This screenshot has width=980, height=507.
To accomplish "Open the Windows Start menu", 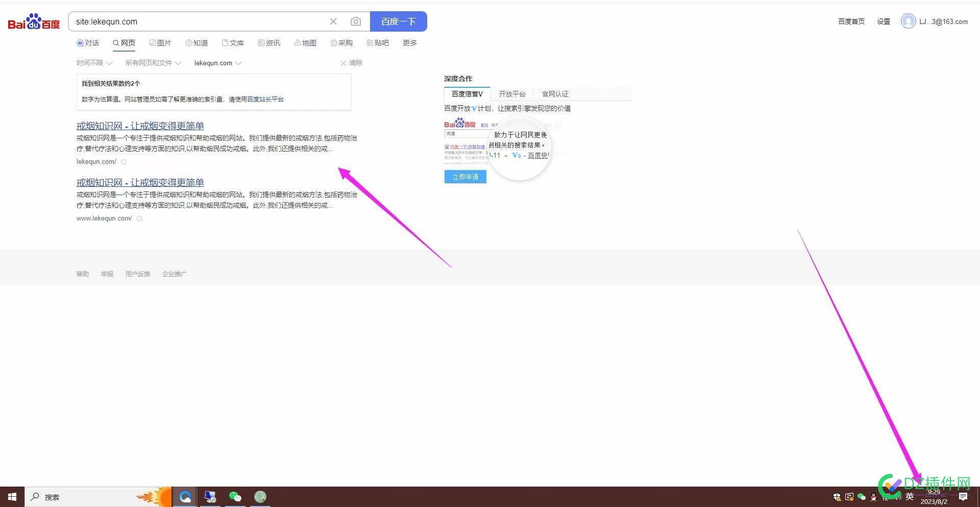I will click(x=12, y=497).
